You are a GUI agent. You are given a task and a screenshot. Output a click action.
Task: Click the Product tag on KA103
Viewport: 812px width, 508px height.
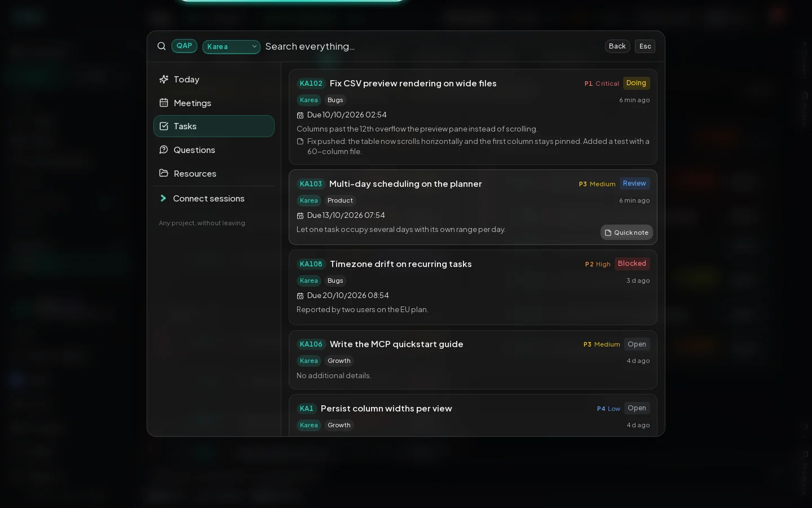(x=340, y=200)
